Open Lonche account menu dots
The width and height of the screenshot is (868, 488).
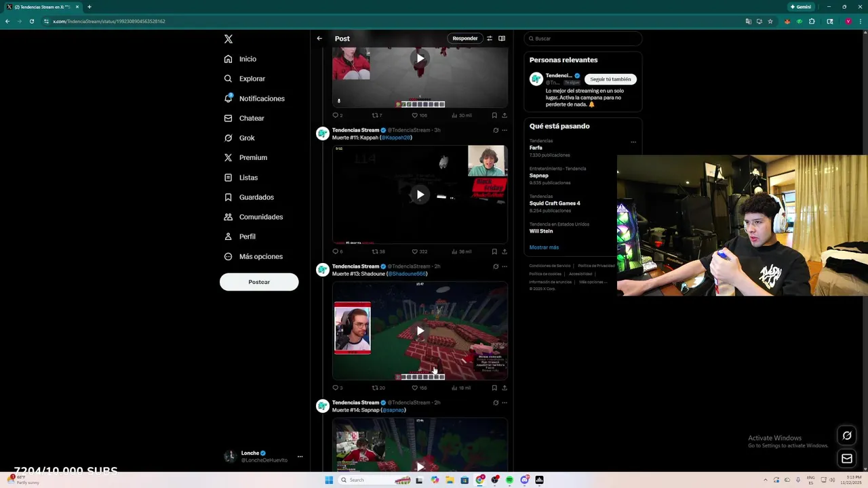[300, 456]
